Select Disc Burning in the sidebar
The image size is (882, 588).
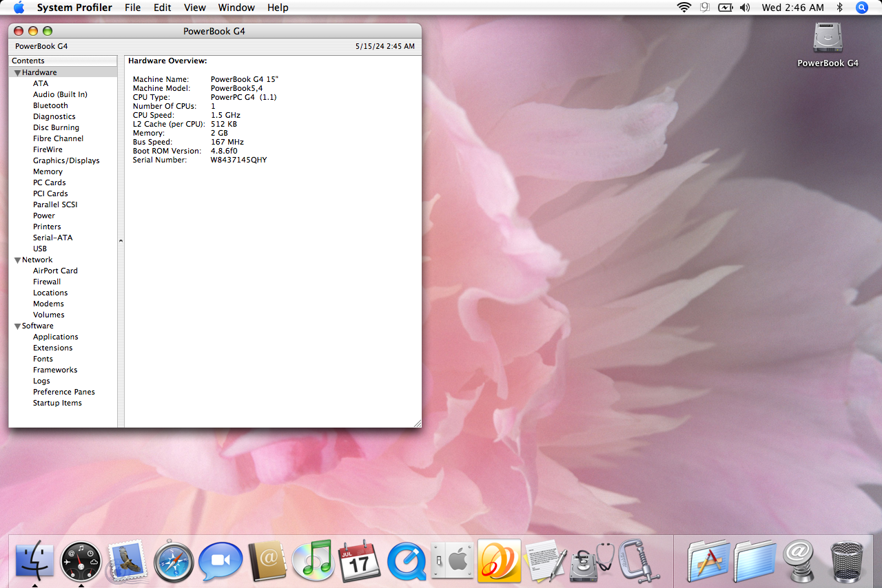click(56, 127)
